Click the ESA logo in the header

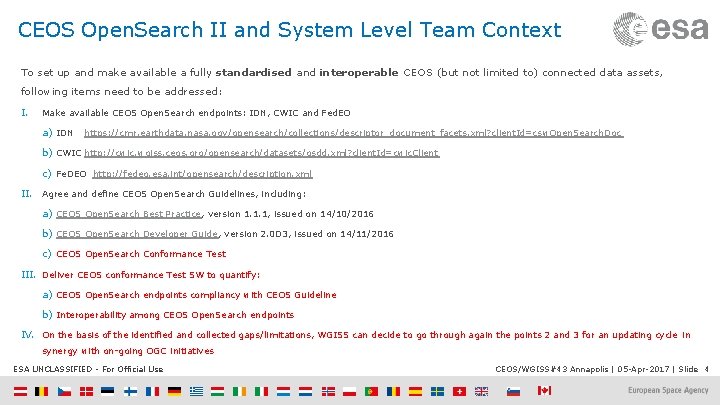point(660,29)
